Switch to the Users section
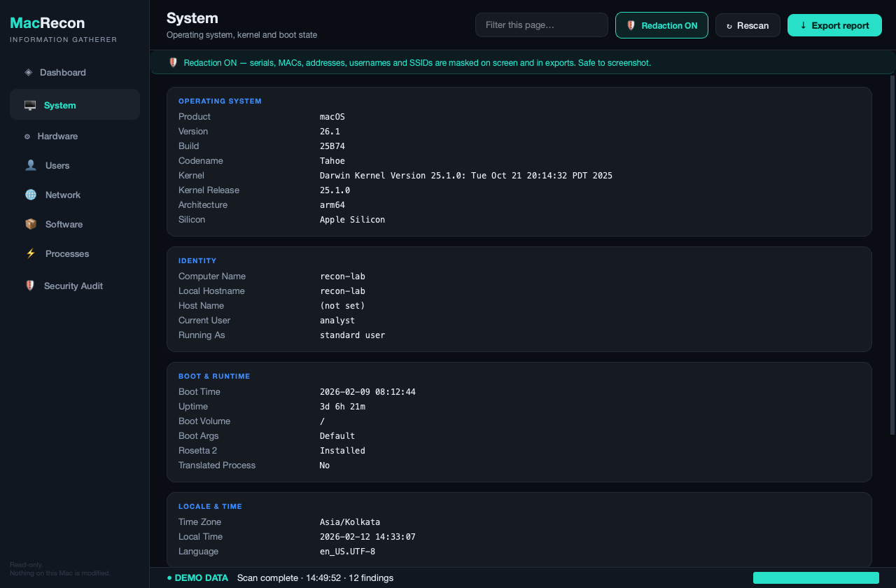The width and height of the screenshot is (896, 588). coord(75,165)
